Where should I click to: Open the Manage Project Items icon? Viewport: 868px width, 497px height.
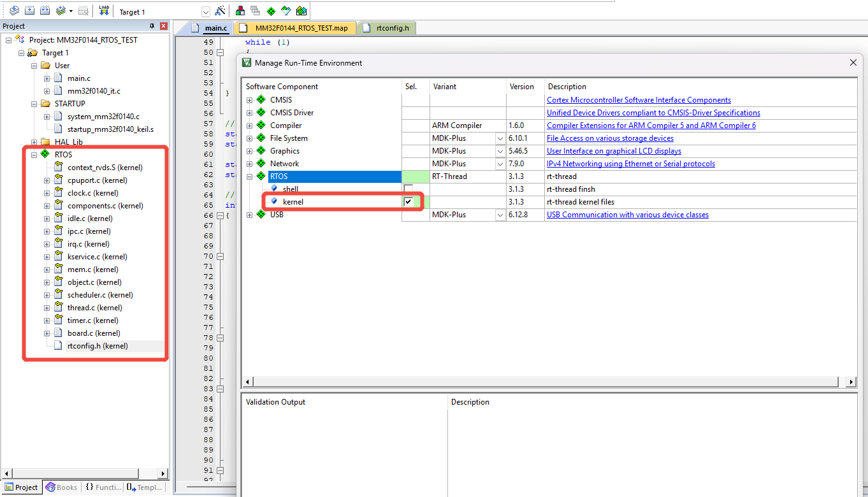pos(240,11)
